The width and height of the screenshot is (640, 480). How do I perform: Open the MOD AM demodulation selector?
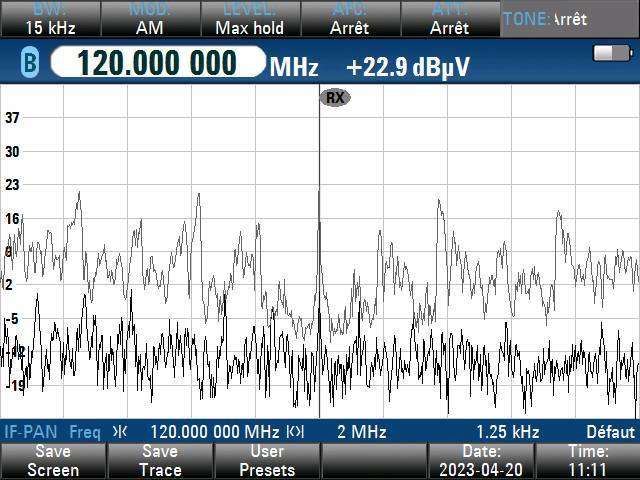(x=149, y=19)
